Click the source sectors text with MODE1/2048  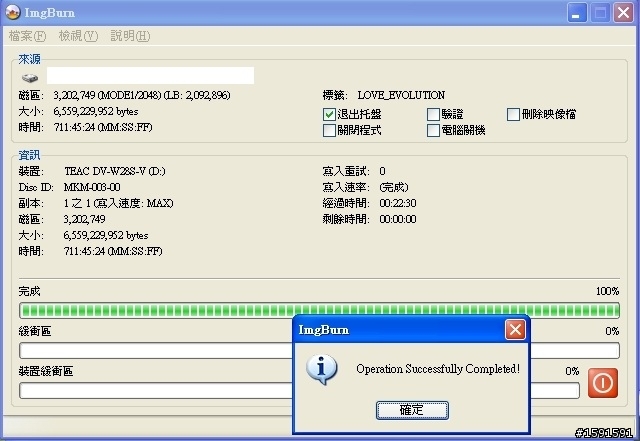coord(142,95)
